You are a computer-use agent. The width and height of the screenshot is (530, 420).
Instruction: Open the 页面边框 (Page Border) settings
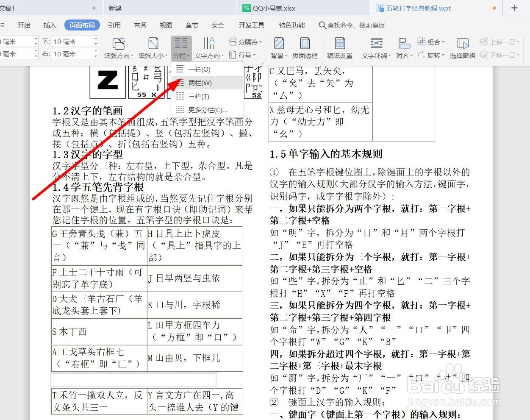pyautogui.click(x=305, y=47)
